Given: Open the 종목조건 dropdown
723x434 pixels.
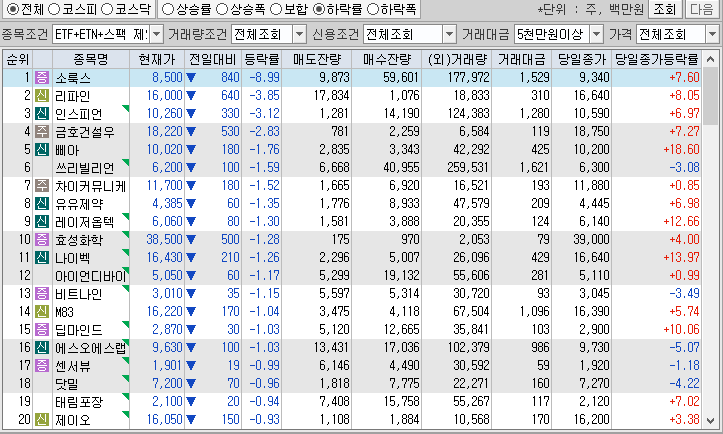Looking at the screenshot, I should pos(157,34).
